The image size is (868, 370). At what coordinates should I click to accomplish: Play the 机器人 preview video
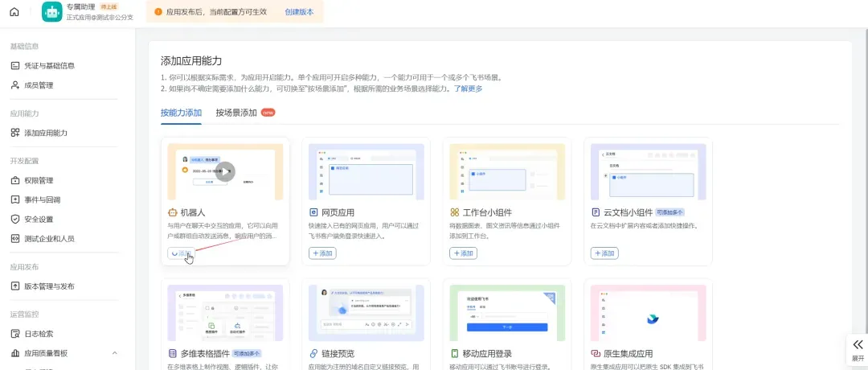[225, 171]
